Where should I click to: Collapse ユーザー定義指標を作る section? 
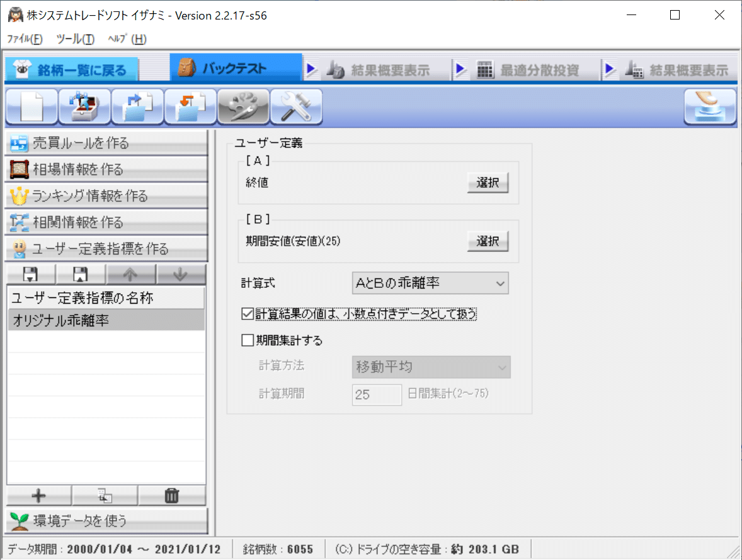coord(106,249)
